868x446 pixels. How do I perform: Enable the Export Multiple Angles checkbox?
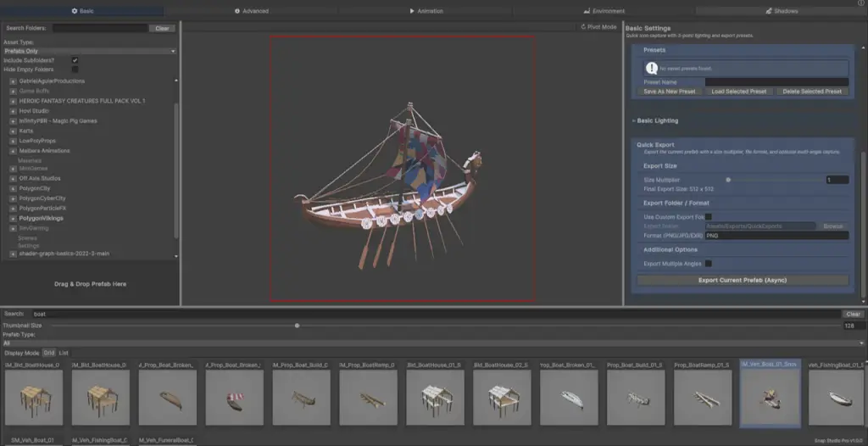(709, 264)
